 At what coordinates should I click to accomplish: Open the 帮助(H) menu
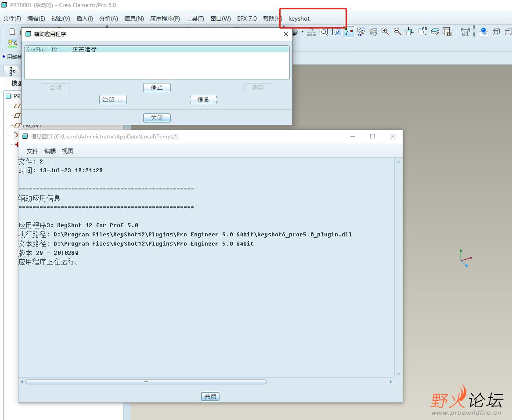point(272,18)
